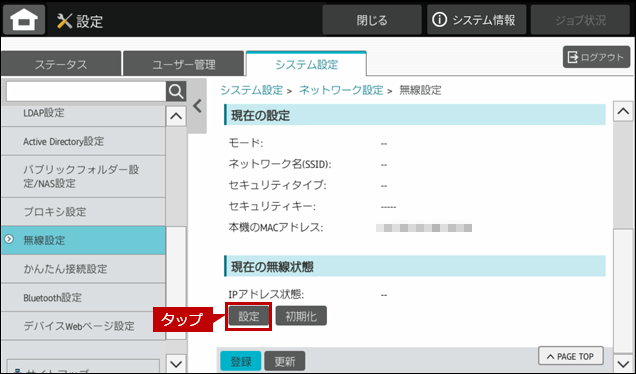Image resolution: width=636 pixels, height=374 pixels.
Task: Click システム設定 breadcrumb link
Action: (251, 90)
